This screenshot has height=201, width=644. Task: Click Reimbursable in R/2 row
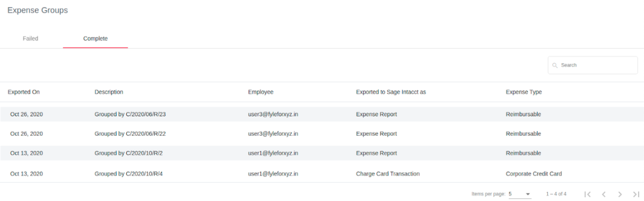click(523, 153)
